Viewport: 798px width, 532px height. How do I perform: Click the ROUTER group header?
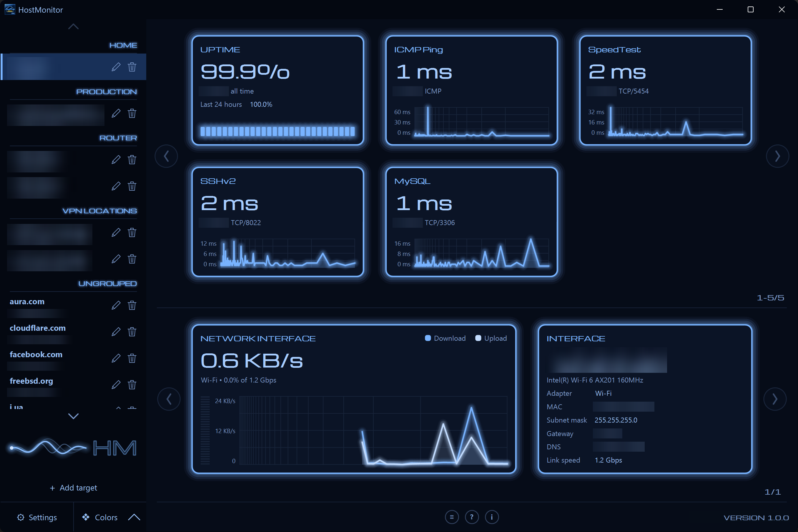pyautogui.click(x=118, y=138)
